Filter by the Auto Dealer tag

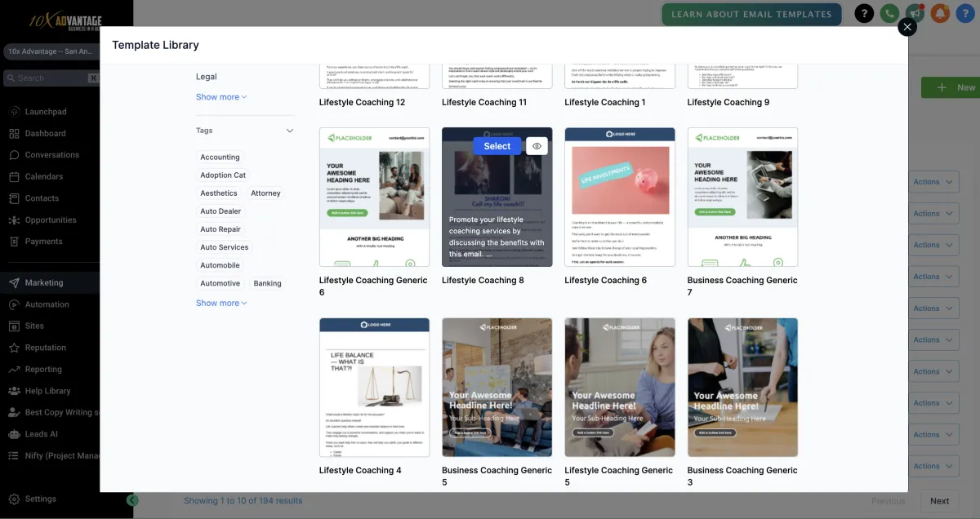click(220, 211)
